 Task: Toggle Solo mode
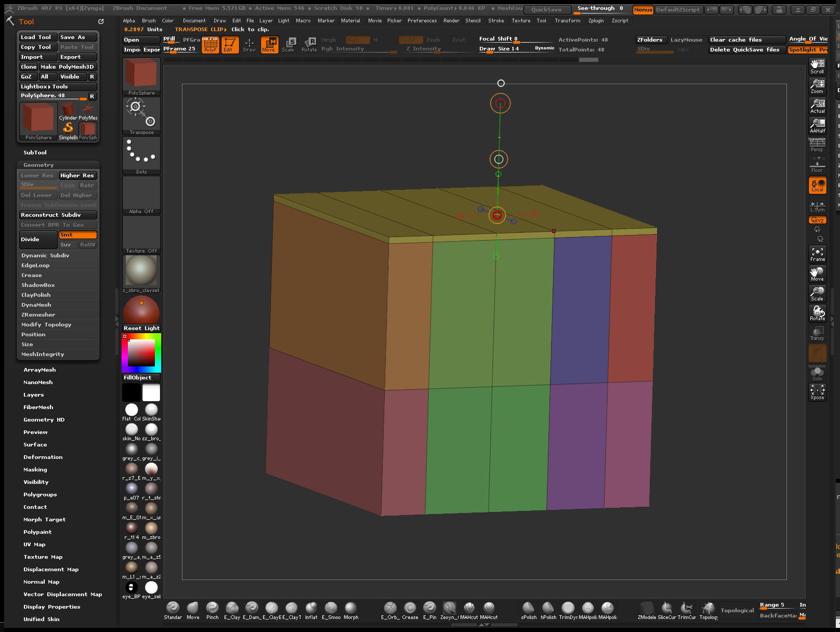coord(817,373)
